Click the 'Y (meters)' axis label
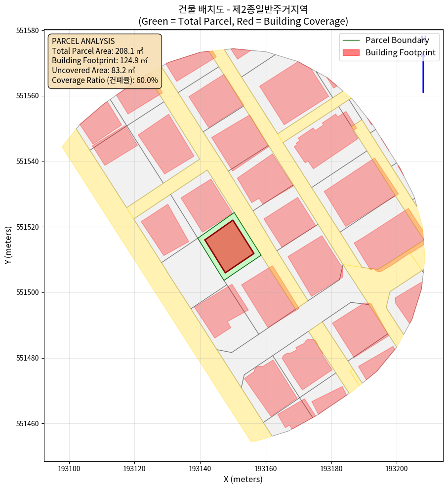The height and width of the screenshot is (489, 448). (x=8, y=245)
